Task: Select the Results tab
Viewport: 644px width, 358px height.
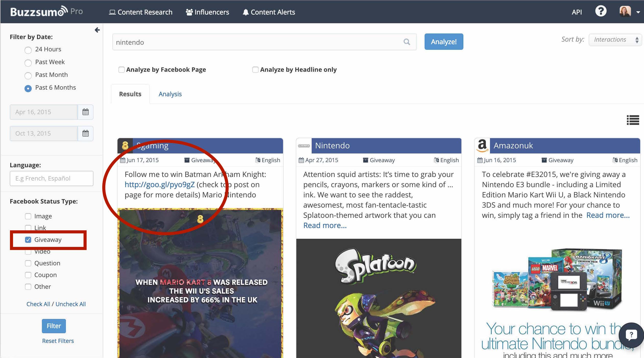Action: [130, 94]
